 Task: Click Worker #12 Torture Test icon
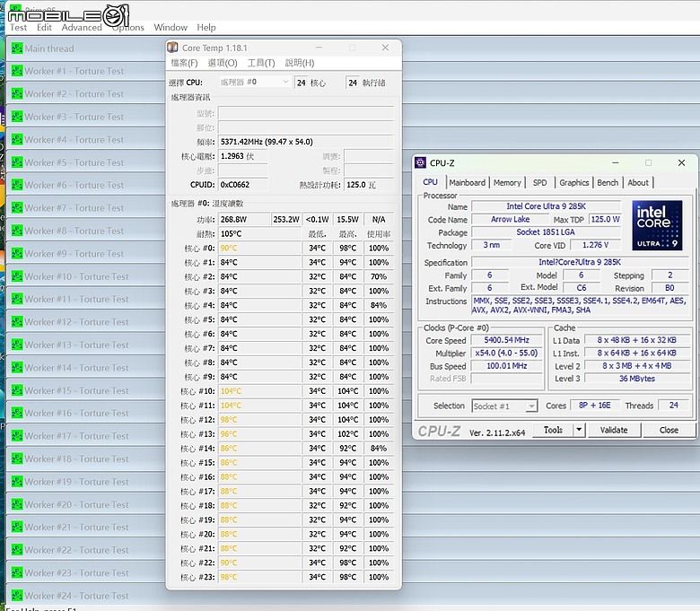[17, 322]
